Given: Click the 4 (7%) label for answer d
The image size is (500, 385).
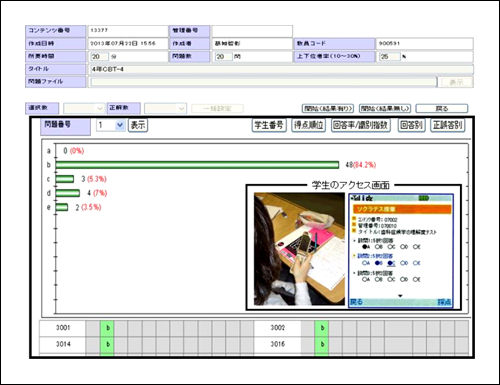Looking at the screenshot, I should coord(97,193).
